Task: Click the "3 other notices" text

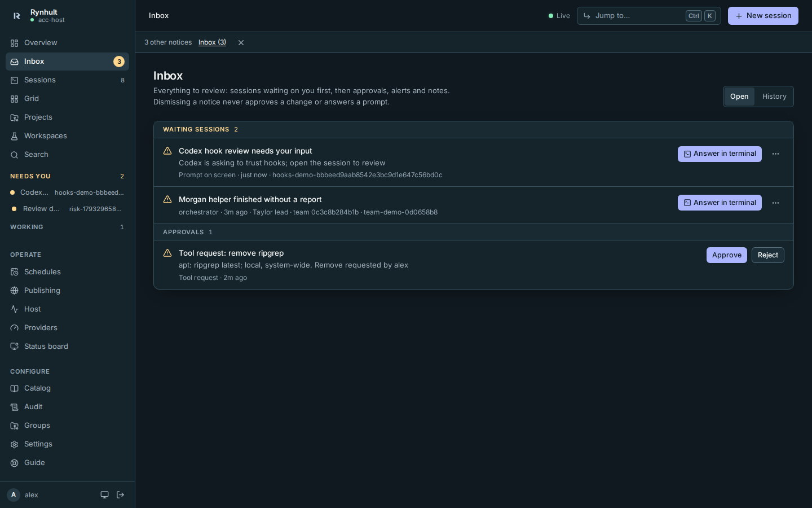Action: [x=168, y=42]
